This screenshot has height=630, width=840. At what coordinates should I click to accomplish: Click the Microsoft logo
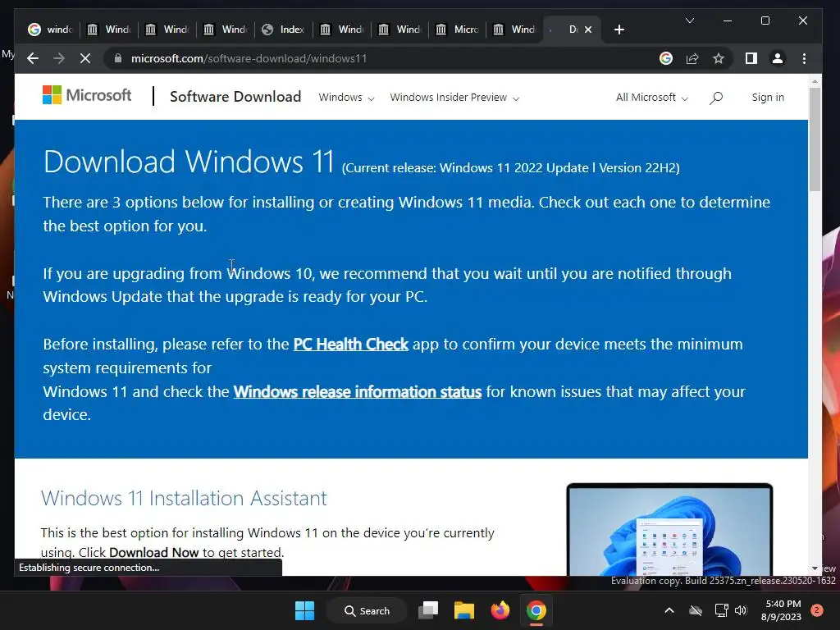[87, 95]
